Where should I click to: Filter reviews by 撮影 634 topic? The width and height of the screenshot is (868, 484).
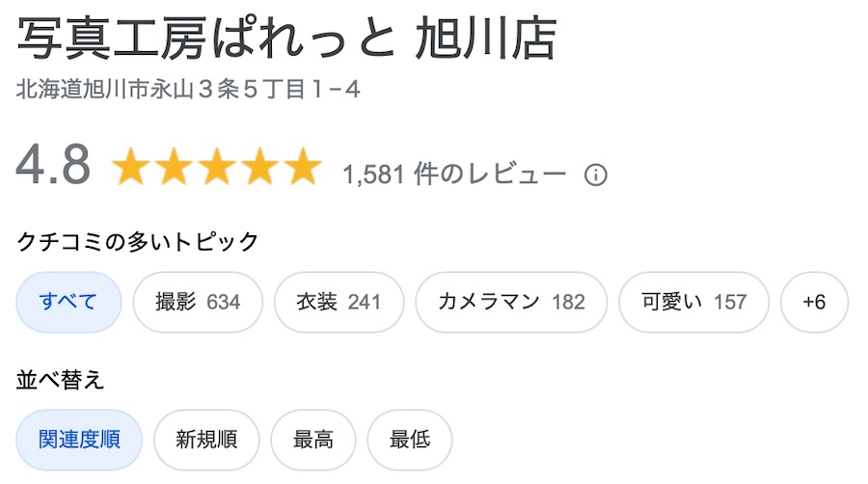198,302
